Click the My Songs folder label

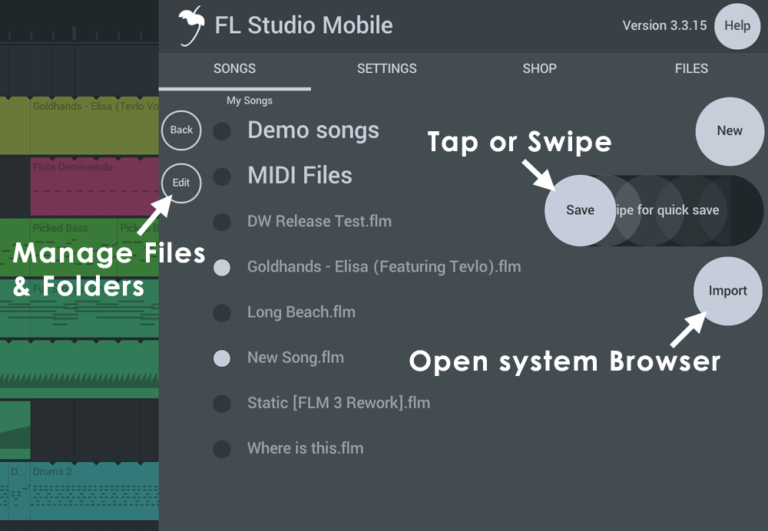click(x=249, y=101)
